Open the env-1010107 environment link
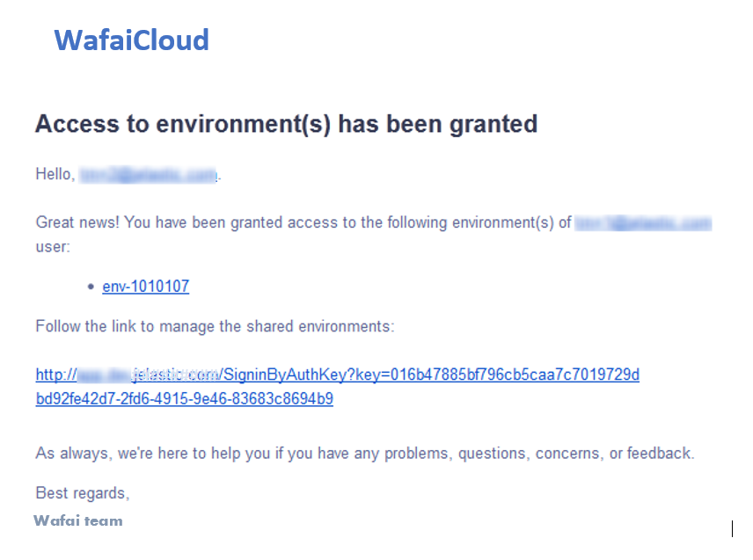The image size is (753, 560). coord(145,287)
